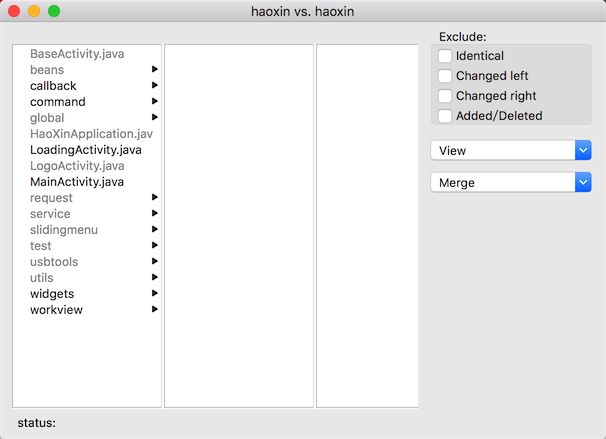Select MainActivity.java in the list
The image size is (606, 439).
[x=87, y=182]
